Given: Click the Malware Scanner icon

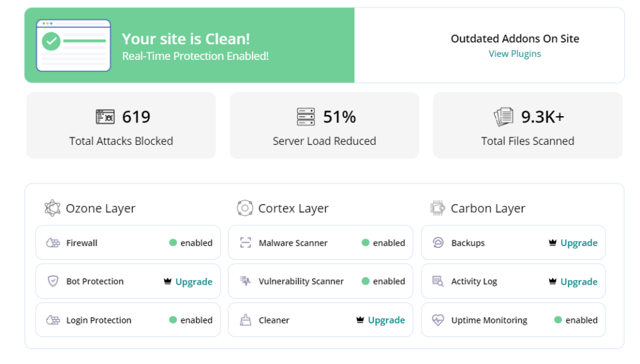Looking at the screenshot, I should [245, 243].
